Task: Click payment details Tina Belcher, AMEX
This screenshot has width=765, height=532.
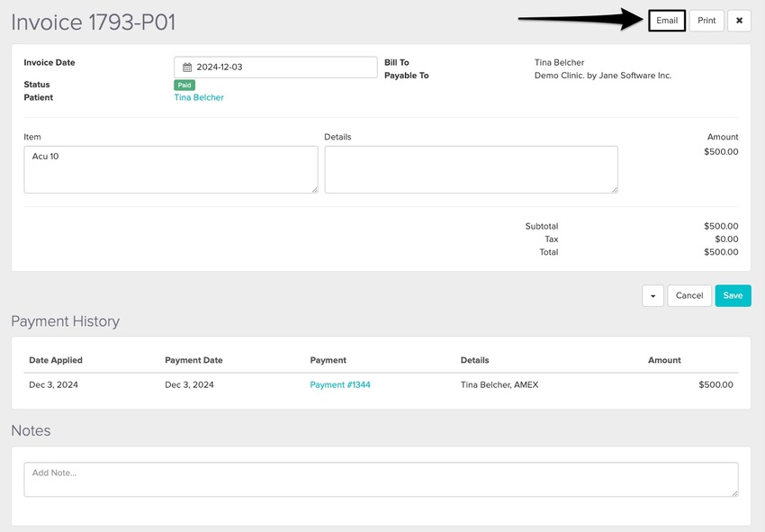Action: coord(499,384)
